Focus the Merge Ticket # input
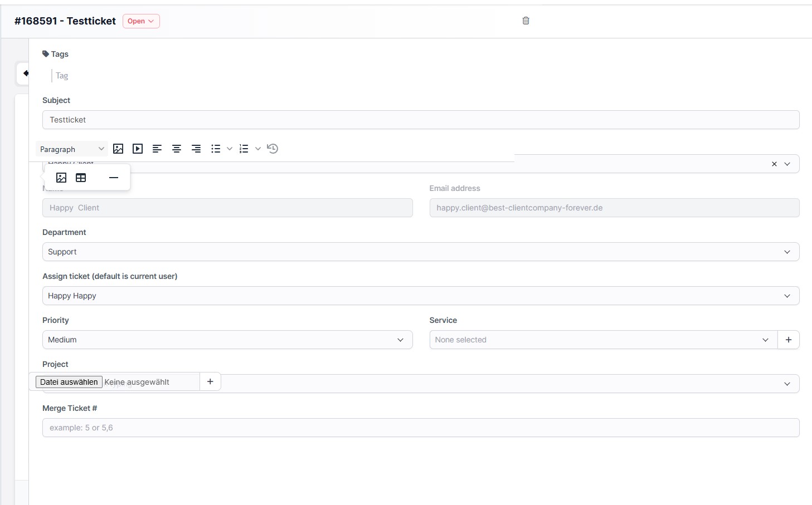This screenshot has width=812, height=505. [x=421, y=428]
